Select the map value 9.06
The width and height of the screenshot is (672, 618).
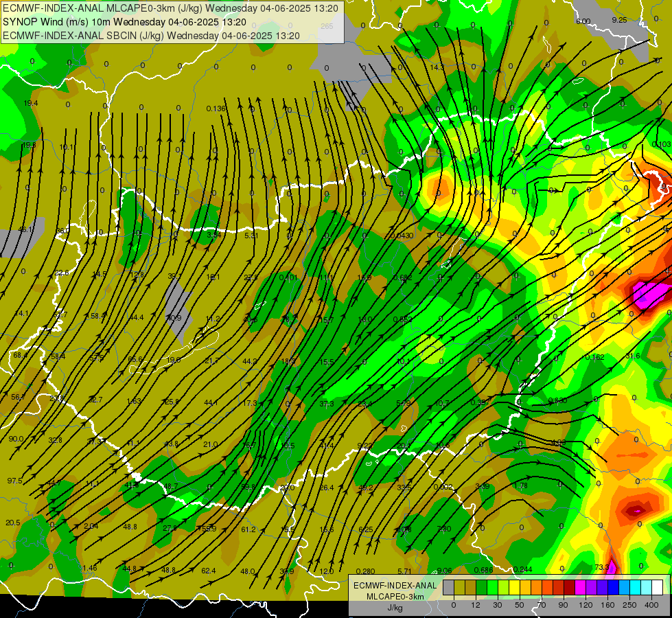tap(444, 571)
